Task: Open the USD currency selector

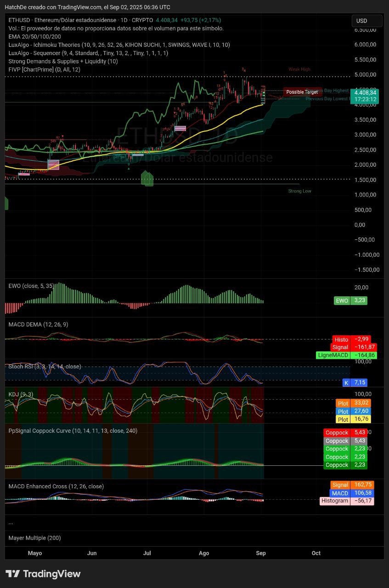Action: 366,21
